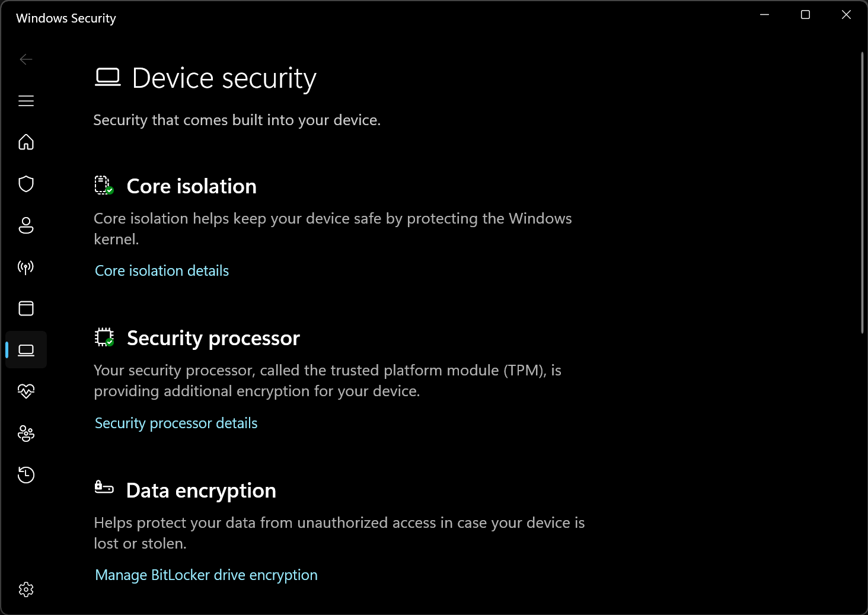Go to Account protection person icon
This screenshot has width=868, height=615.
pos(26,225)
